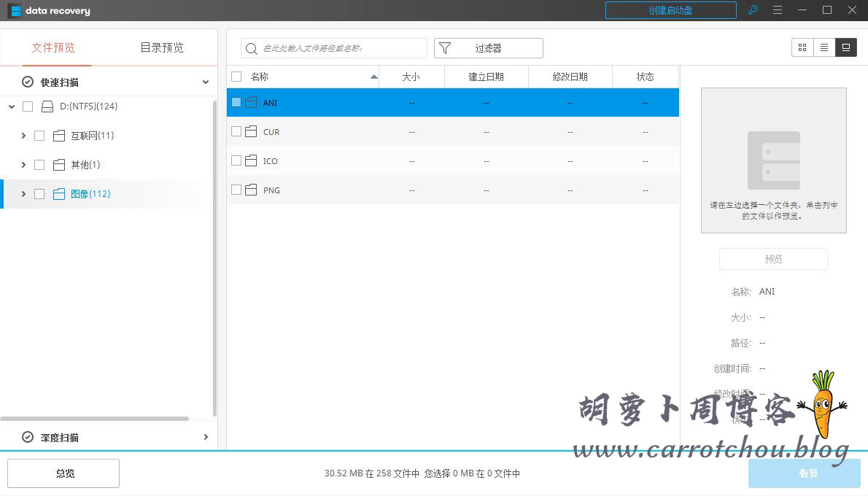Check the D:(NTFS) drive checkbox
This screenshot has height=496, width=868.
click(x=28, y=106)
